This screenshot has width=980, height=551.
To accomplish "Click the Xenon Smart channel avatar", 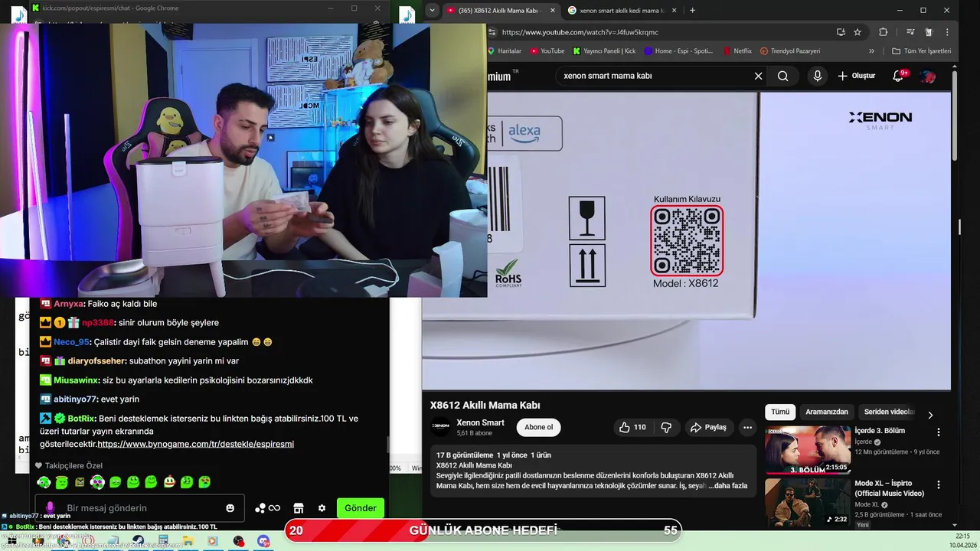I will point(440,426).
